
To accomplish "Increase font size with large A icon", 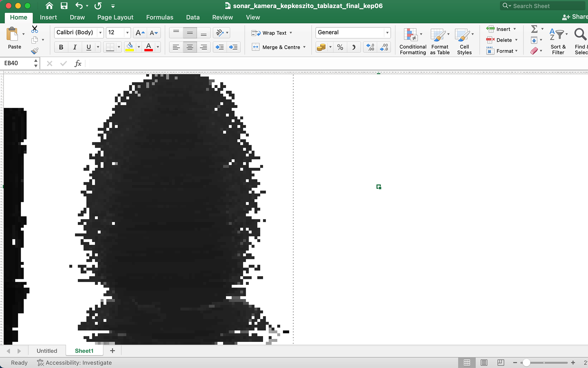I will pyautogui.click(x=140, y=33).
